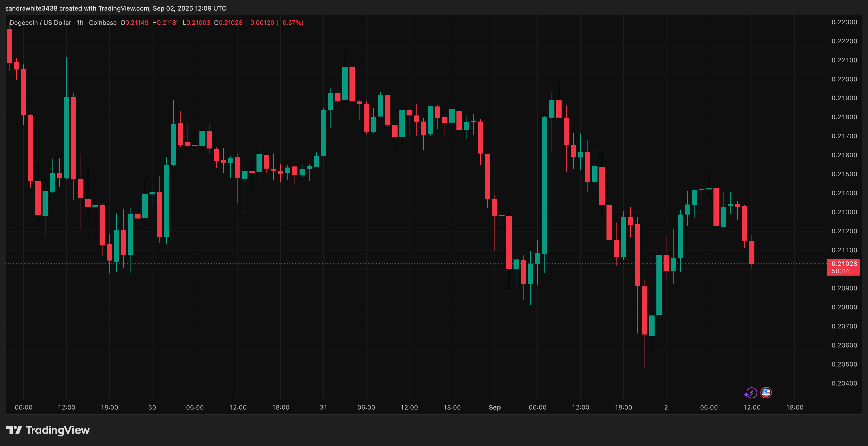The width and height of the screenshot is (868, 446).
Task: Click the 0.20700 price axis label
Action: click(844, 326)
